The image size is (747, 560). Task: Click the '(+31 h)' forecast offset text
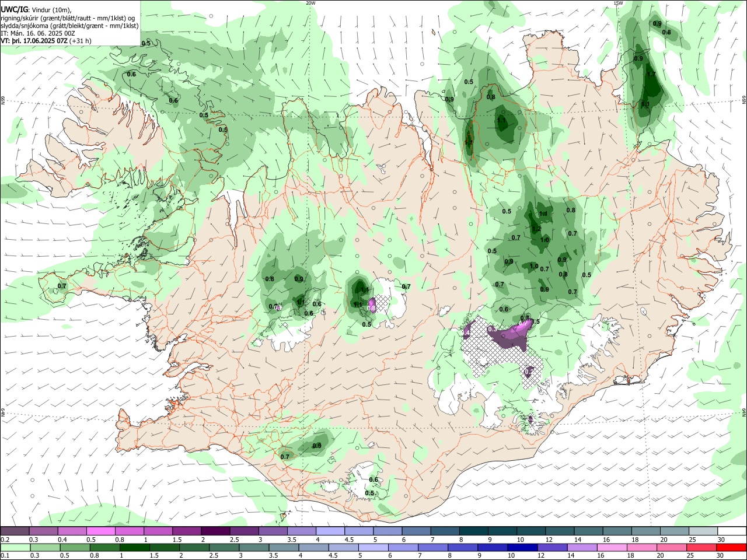tap(81, 41)
